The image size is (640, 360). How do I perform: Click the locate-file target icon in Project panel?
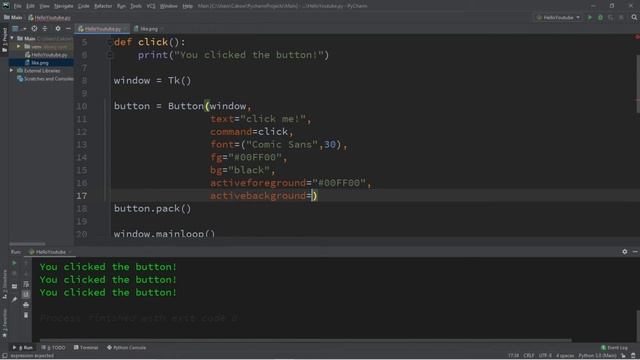click(x=34, y=29)
